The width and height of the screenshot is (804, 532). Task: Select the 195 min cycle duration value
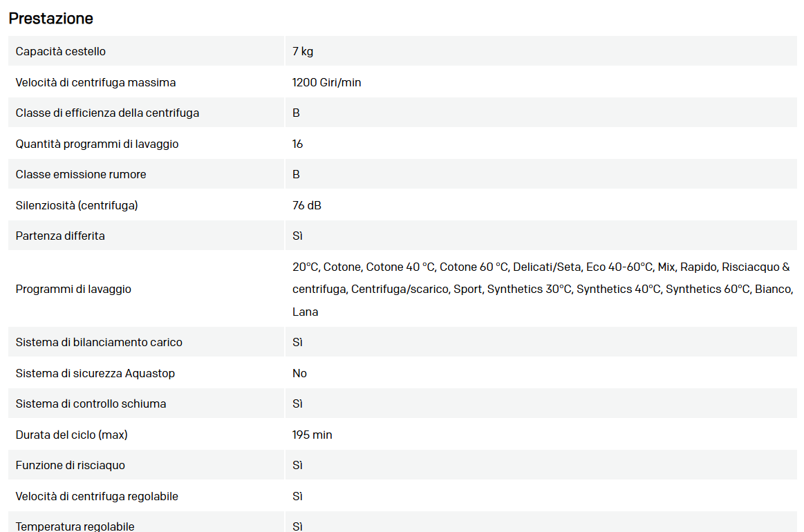pyautogui.click(x=312, y=435)
